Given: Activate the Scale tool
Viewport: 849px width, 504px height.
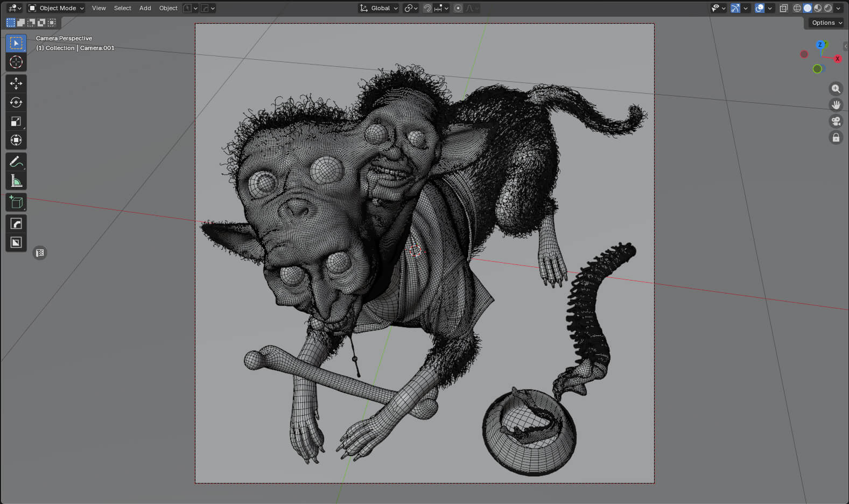Looking at the screenshot, I should pos(16,121).
